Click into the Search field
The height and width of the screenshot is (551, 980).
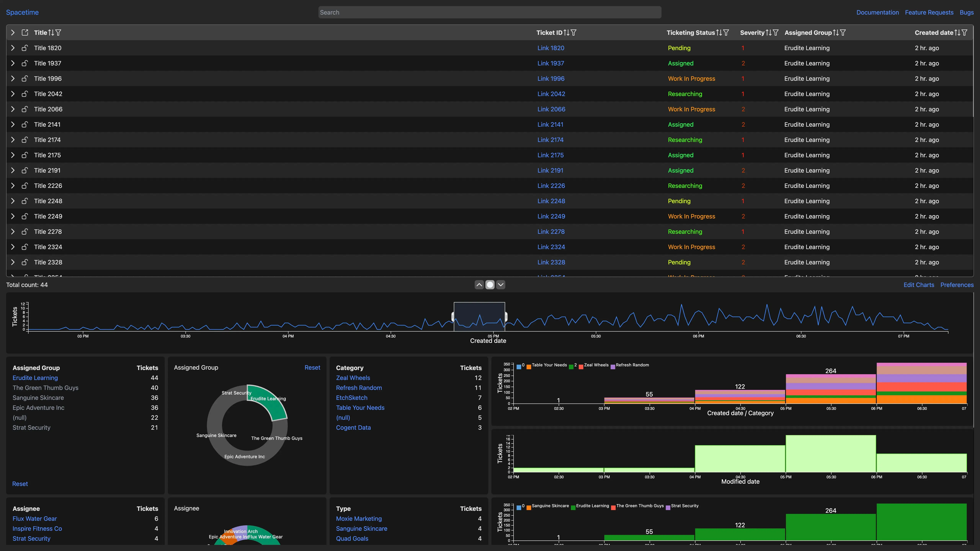(x=489, y=13)
